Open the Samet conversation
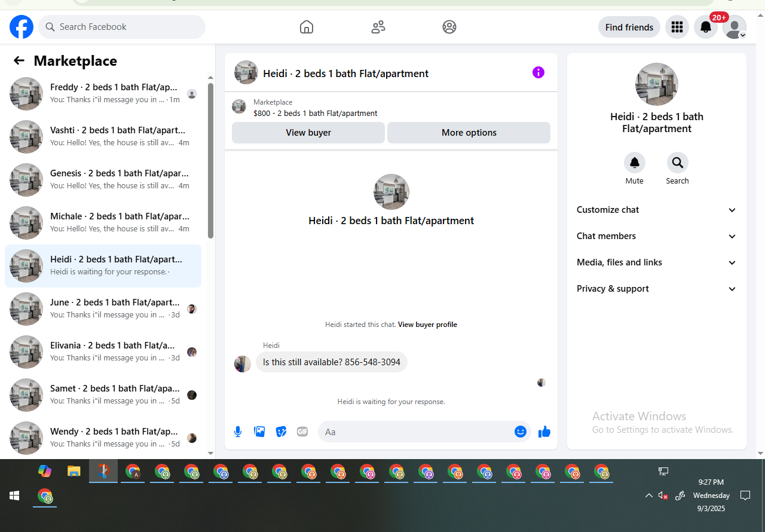This screenshot has height=532, width=765. click(103, 395)
